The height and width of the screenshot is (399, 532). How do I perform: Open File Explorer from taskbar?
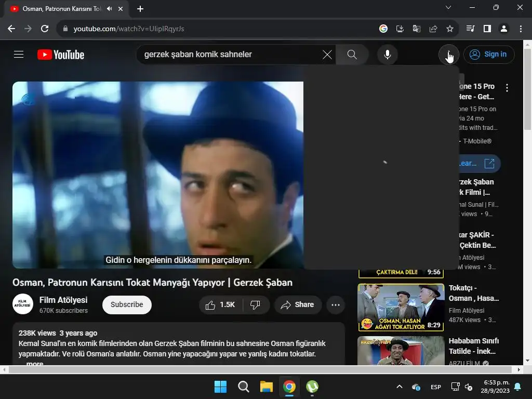267,387
